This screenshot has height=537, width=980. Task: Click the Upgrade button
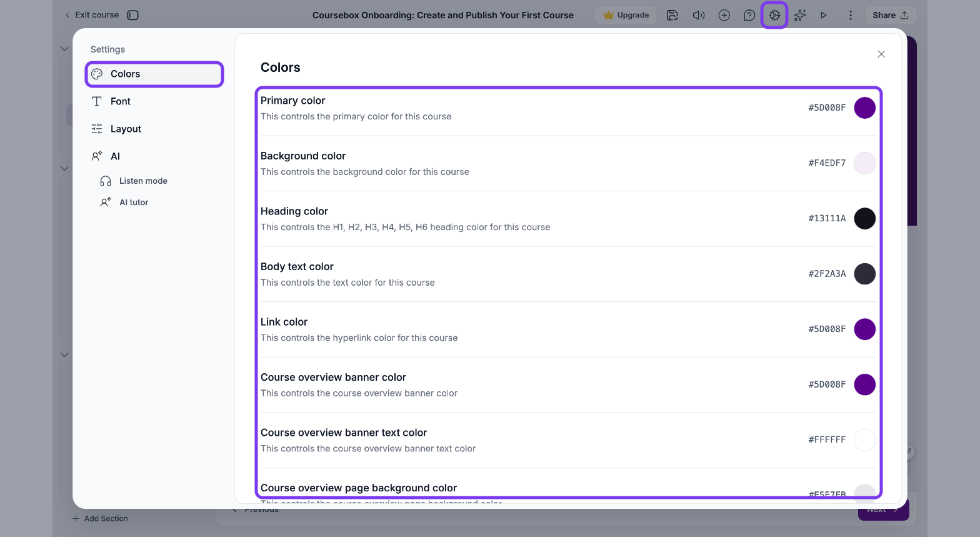[x=626, y=15]
